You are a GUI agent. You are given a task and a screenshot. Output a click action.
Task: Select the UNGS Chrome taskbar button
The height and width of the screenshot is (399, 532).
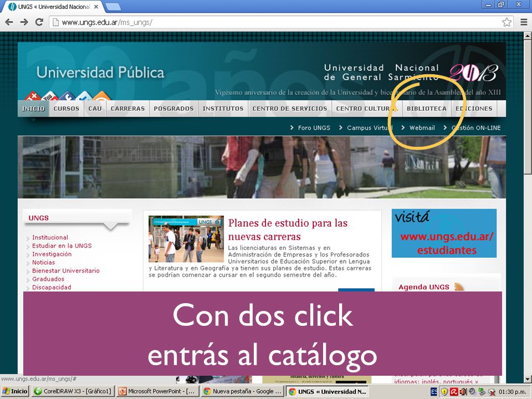click(327, 391)
